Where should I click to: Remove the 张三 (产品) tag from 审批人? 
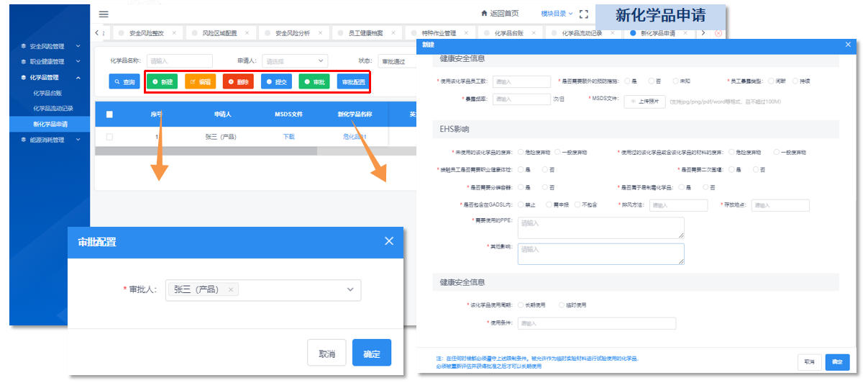tap(230, 289)
